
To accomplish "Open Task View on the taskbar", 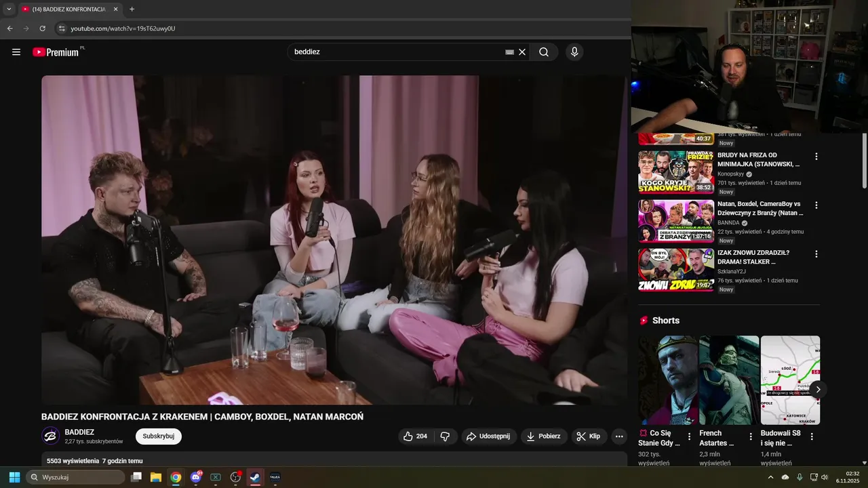I will click(x=136, y=477).
